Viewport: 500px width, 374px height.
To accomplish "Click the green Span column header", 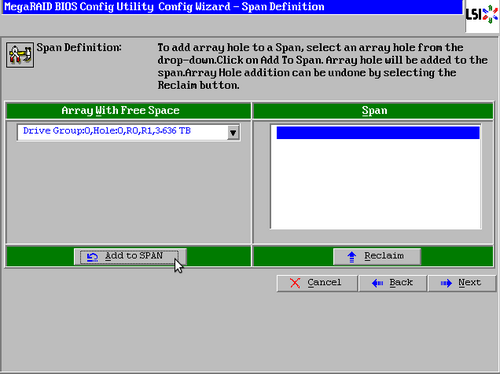I will coord(373,111).
